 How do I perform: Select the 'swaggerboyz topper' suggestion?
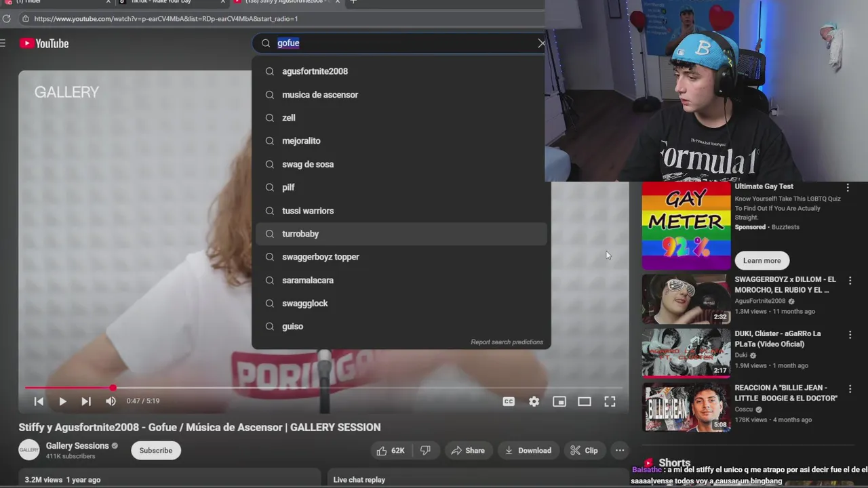[401, 257]
